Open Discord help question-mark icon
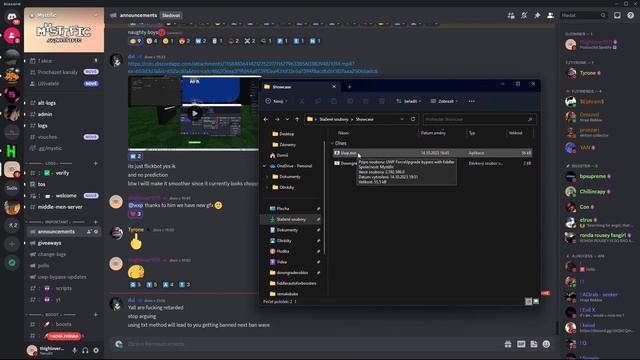This screenshot has height=360, width=640. tap(631, 16)
